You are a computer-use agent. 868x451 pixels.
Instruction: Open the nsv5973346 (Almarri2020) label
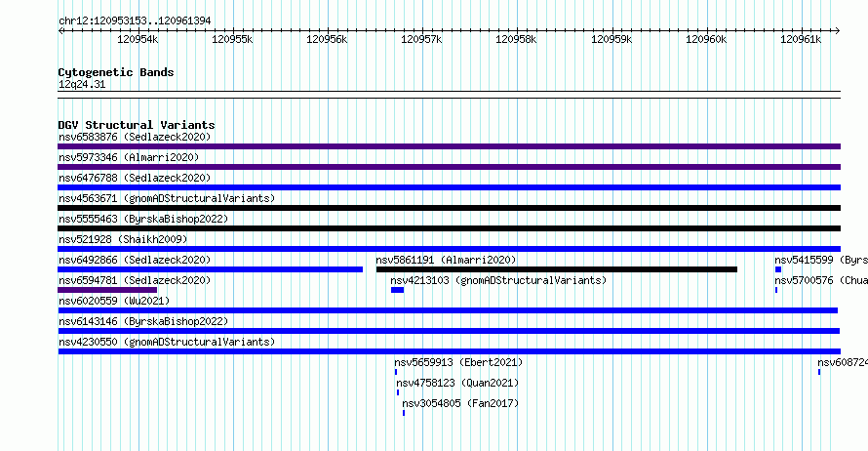coord(129,157)
